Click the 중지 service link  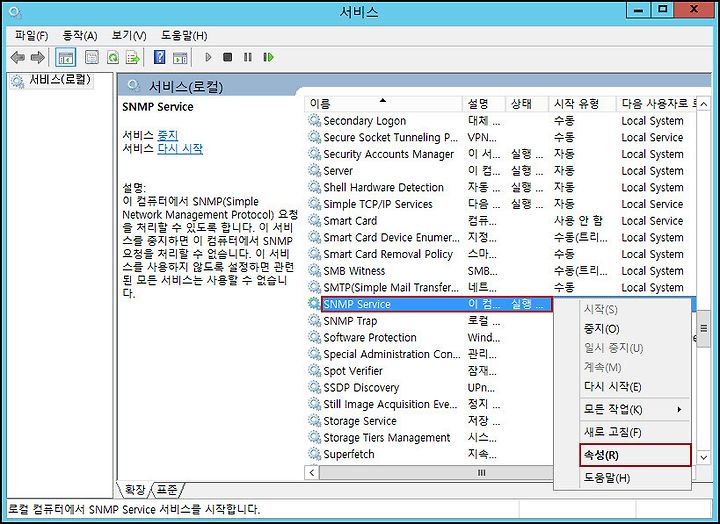pos(168,135)
